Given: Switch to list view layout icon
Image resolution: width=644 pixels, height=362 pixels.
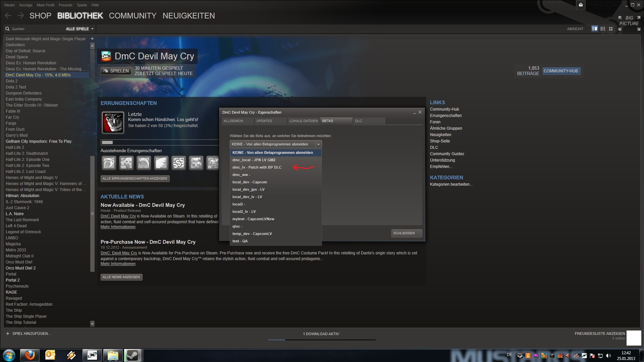Looking at the screenshot, I should tap(603, 29).
